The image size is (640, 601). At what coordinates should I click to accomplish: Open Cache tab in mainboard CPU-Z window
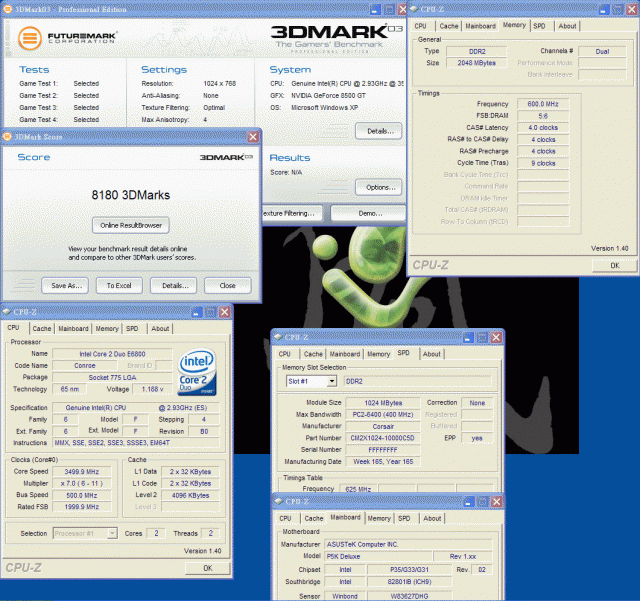pos(313,518)
